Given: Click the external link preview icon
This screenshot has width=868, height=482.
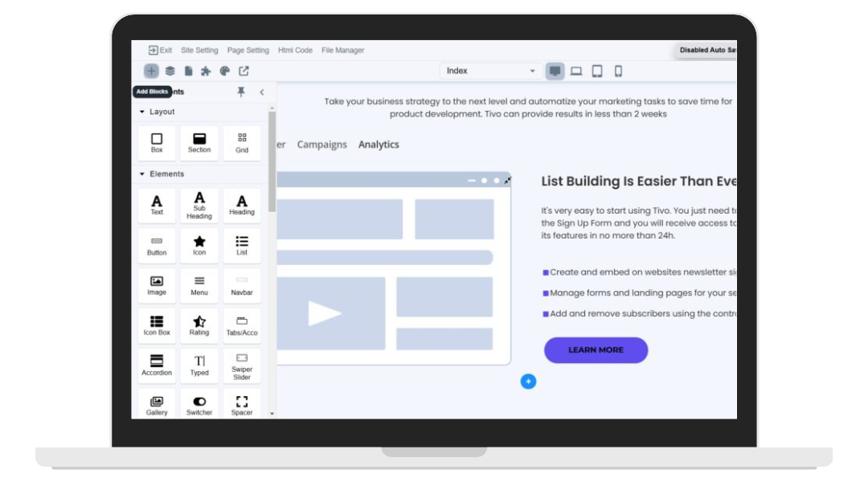Looking at the screenshot, I should point(244,71).
